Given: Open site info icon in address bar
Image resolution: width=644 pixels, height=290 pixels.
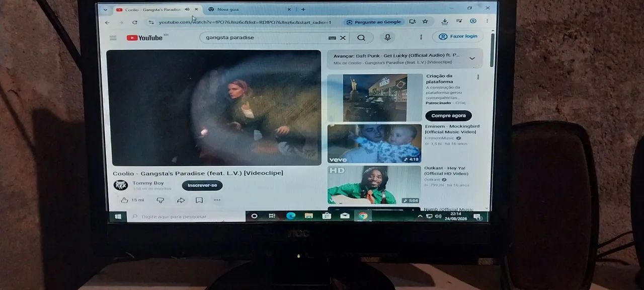Looking at the screenshot, I should click(x=151, y=22).
